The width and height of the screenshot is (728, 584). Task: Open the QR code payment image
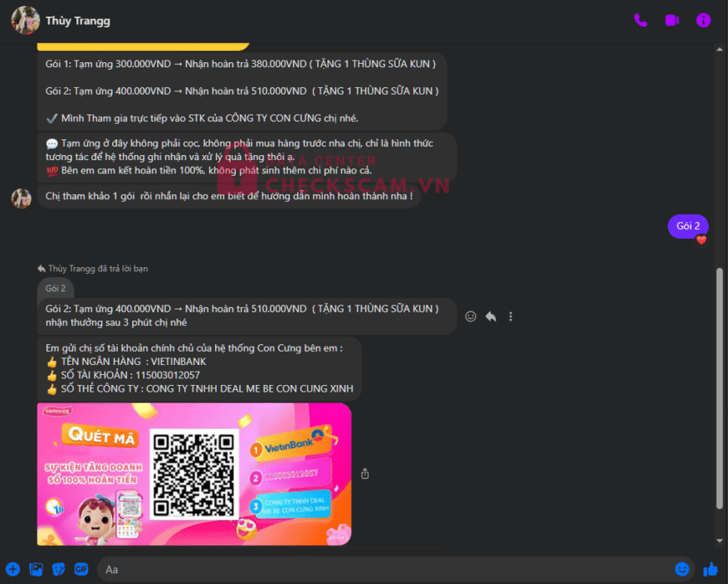tap(194, 474)
